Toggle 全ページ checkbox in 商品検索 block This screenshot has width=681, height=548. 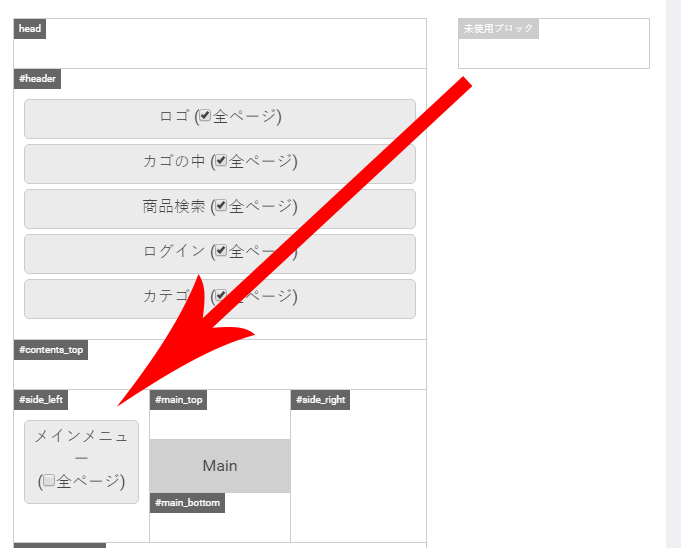[221, 205]
